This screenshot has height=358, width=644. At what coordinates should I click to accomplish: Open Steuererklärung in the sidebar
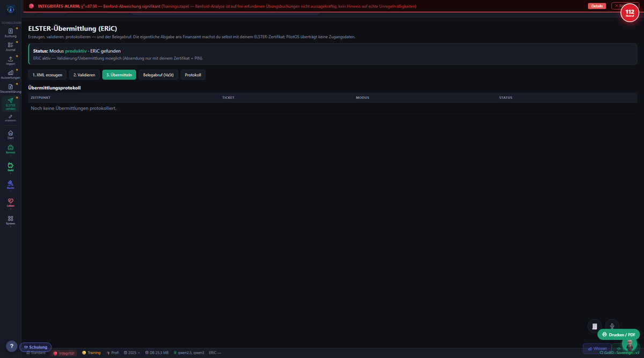11,89
